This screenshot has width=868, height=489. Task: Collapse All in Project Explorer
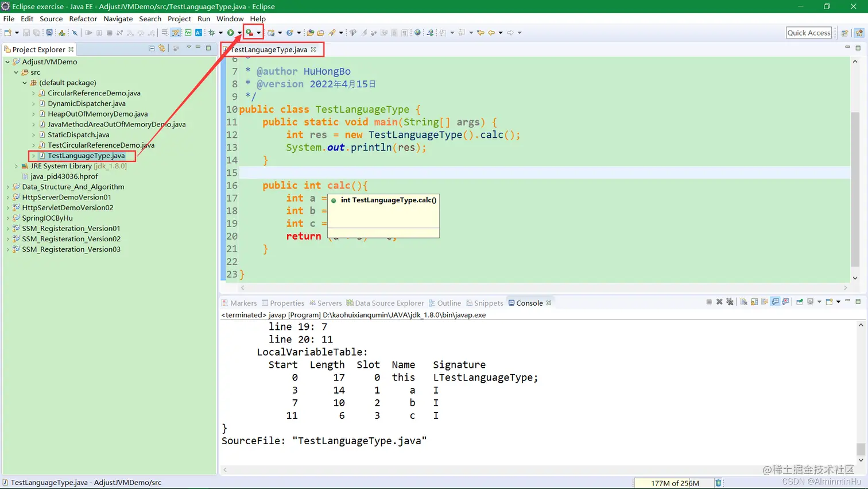152,49
